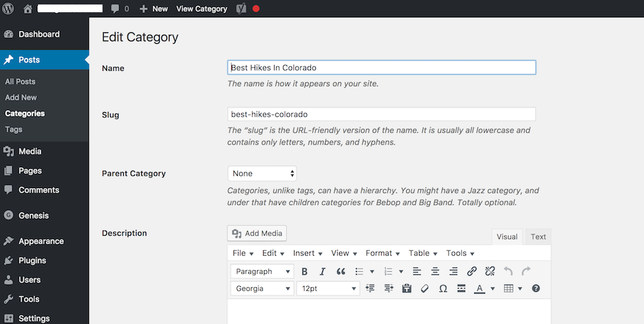This screenshot has width=644, height=324.
Task: Open the Georgia font family dropdown
Action: (x=262, y=289)
